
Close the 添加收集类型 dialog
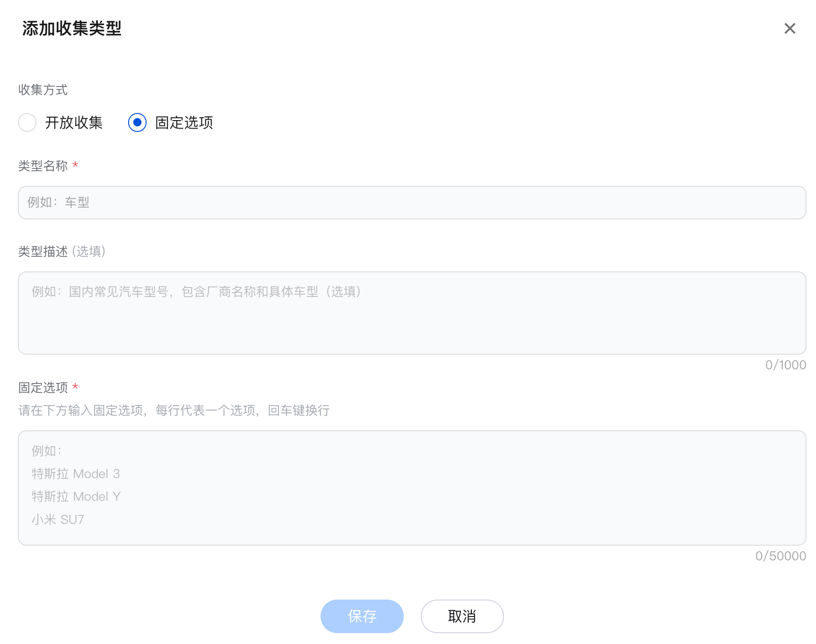tap(790, 28)
